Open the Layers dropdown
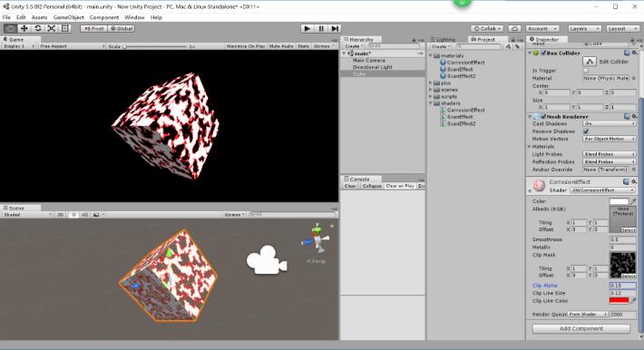Image resolution: width=644 pixels, height=350 pixels. tap(585, 28)
